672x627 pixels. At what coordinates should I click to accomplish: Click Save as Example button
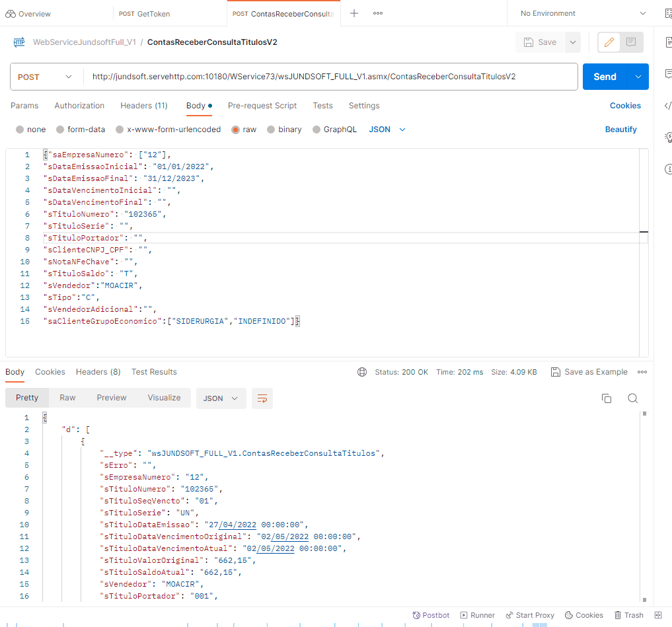(x=589, y=372)
